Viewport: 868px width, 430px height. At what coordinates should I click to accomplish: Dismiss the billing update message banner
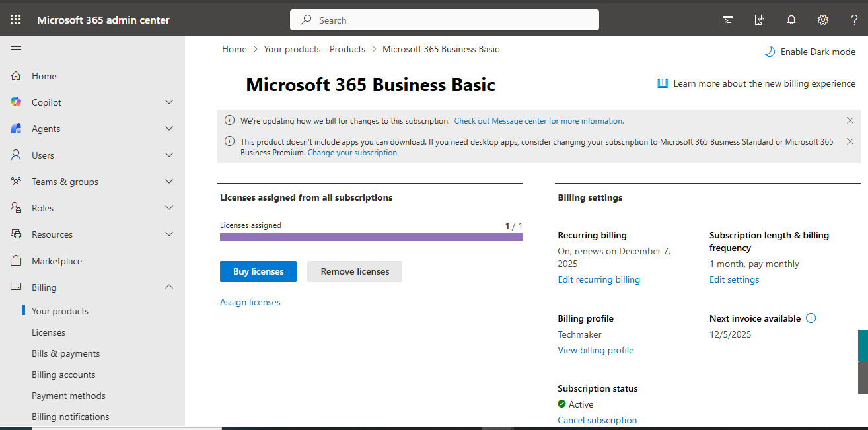pyautogui.click(x=850, y=120)
